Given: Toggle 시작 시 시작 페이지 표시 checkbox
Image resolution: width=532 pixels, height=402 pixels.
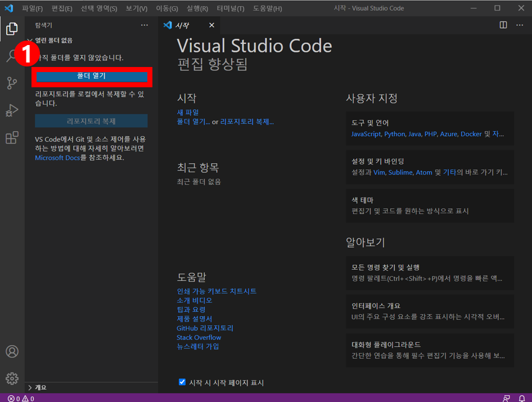Looking at the screenshot, I should click(x=182, y=382).
